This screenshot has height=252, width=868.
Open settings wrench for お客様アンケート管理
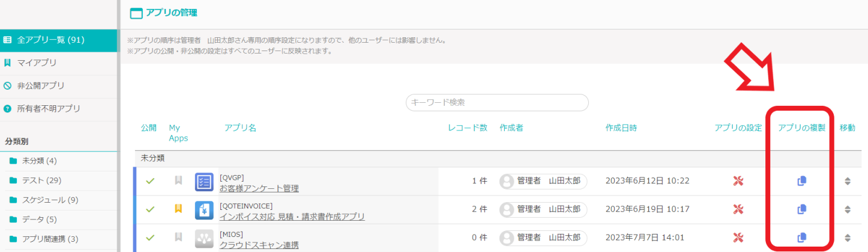coord(738,181)
